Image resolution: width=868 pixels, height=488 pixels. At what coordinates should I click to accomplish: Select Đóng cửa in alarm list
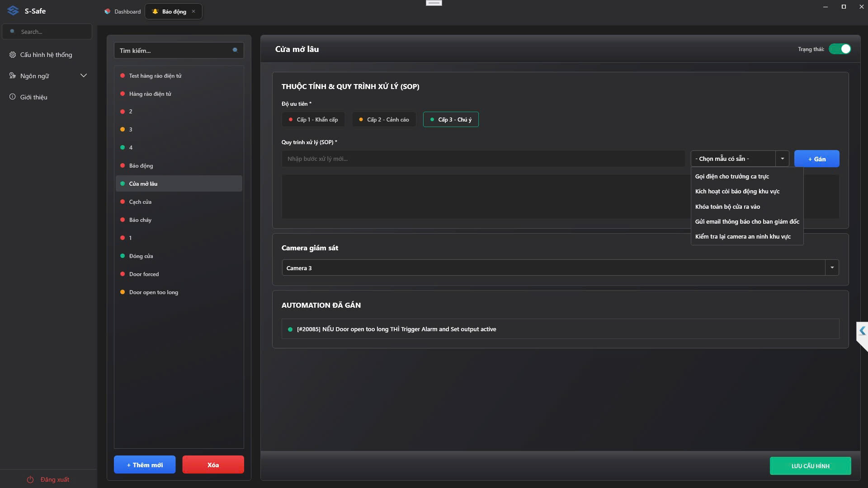point(179,256)
